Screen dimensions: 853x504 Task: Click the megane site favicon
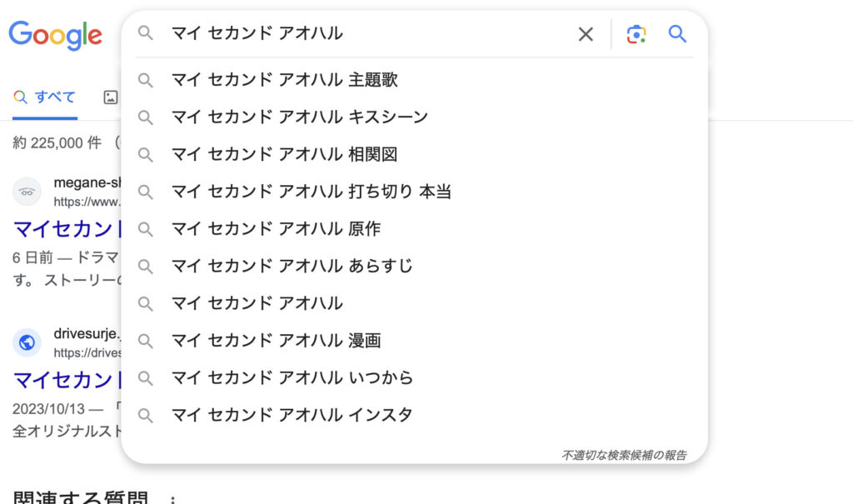pyautogui.click(x=27, y=192)
